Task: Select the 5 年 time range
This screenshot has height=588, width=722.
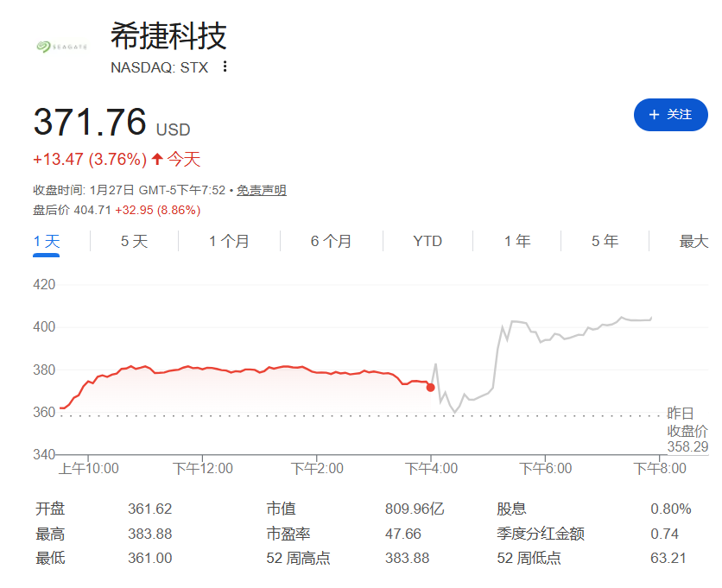Action: [603, 242]
